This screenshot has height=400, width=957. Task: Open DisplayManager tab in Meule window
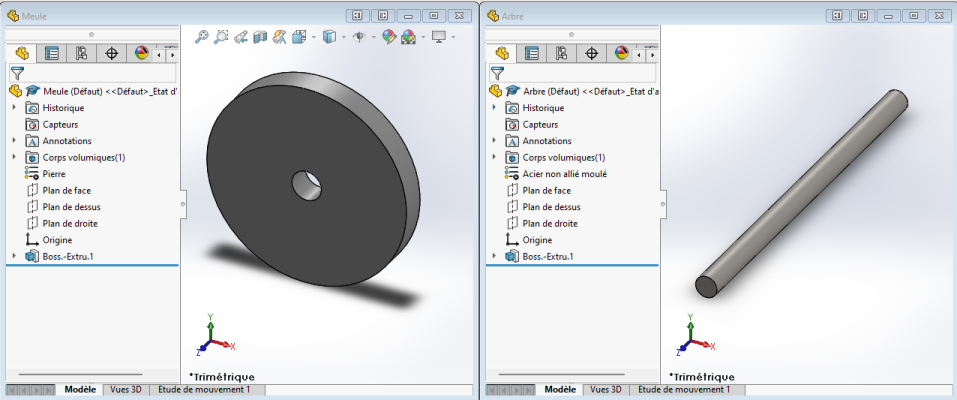click(x=141, y=54)
